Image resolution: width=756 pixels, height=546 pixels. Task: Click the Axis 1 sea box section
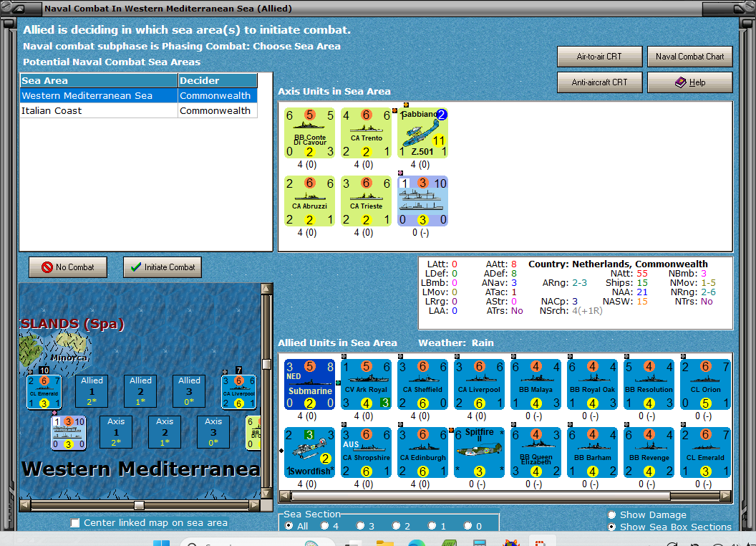click(116, 432)
